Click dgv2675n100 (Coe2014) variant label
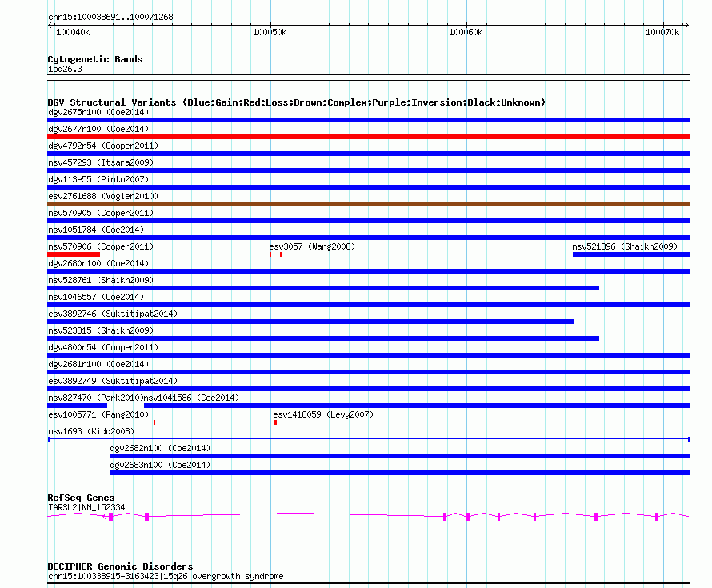 coord(98,112)
